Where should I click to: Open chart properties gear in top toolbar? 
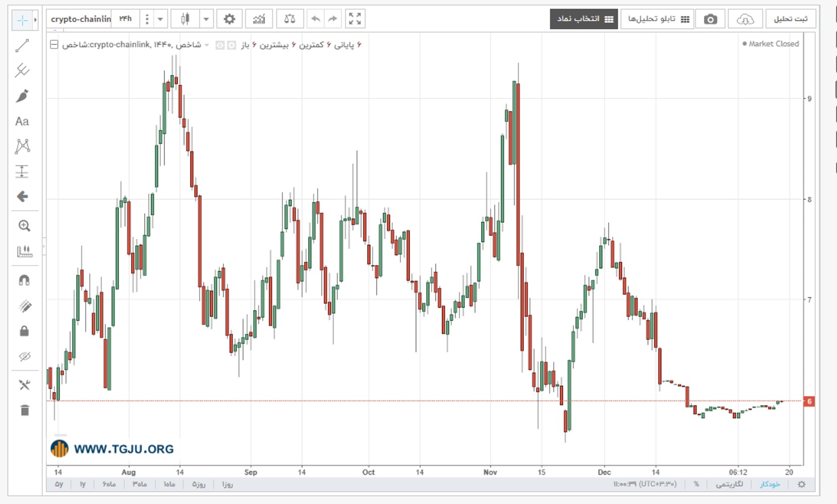pyautogui.click(x=229, y=19)
